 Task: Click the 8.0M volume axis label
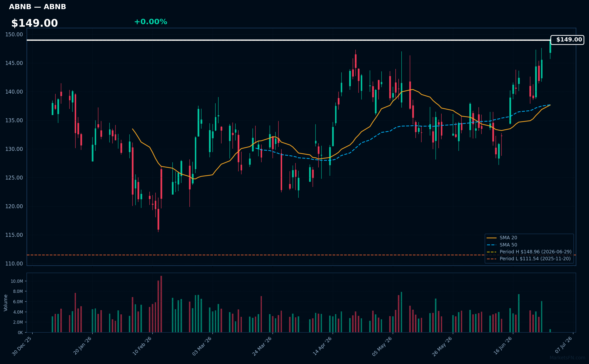point(18,291)
